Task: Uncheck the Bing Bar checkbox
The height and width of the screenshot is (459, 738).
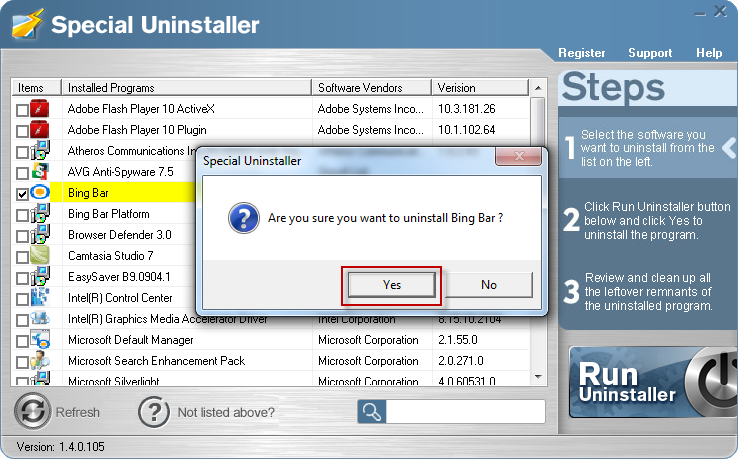Action: coord(22,194)
